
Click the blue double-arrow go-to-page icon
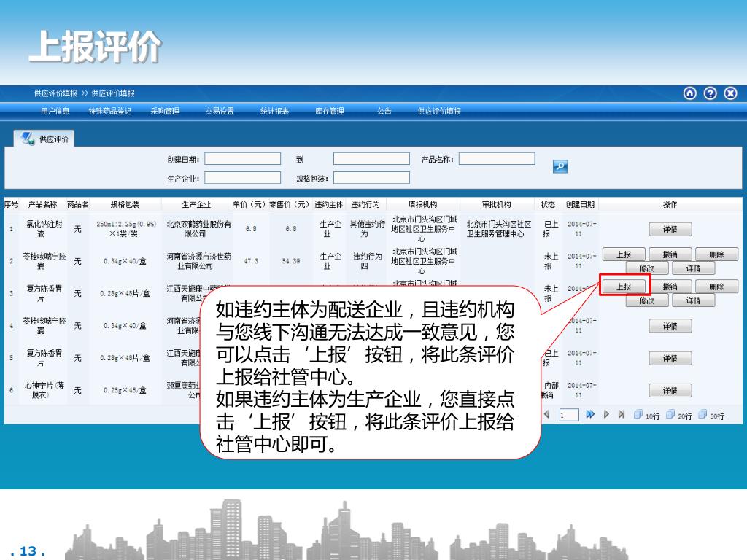pyautogui.click(x=590, y=414)
